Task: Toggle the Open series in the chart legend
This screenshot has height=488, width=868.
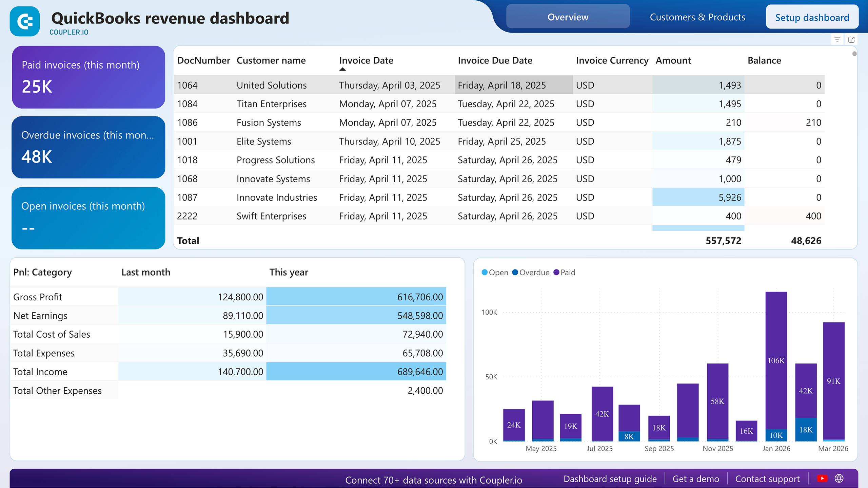Action: click(x=495, y=273)
